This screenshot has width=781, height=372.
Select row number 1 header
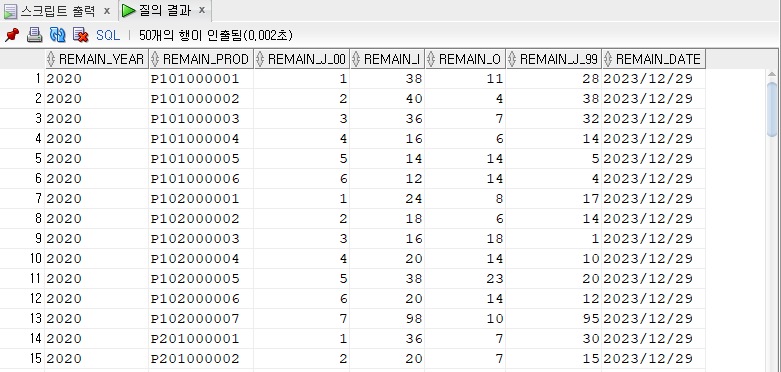click(22, 79)
